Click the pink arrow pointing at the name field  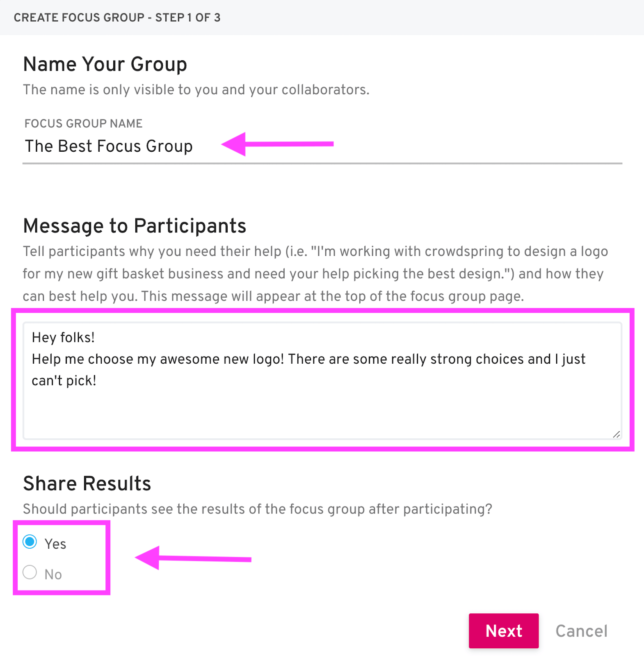[277, 144]
